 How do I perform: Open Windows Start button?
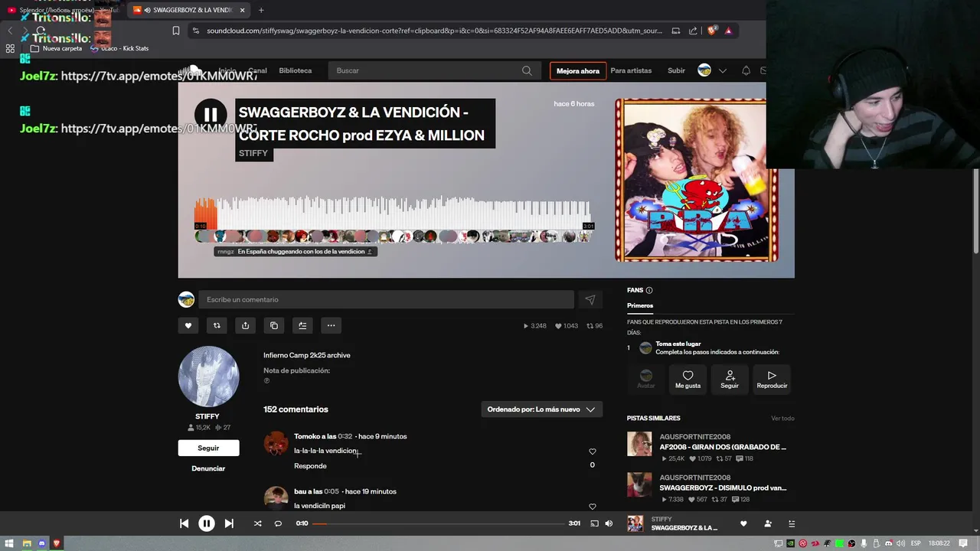9,543
